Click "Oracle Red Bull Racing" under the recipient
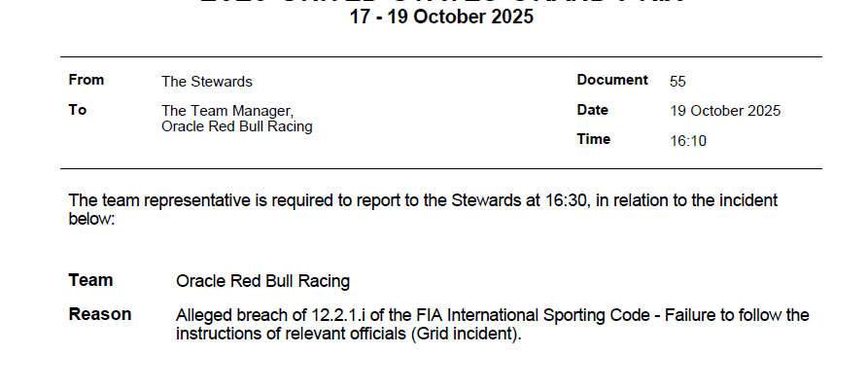This screenshot has height=390, width=868. click(236, 126)
